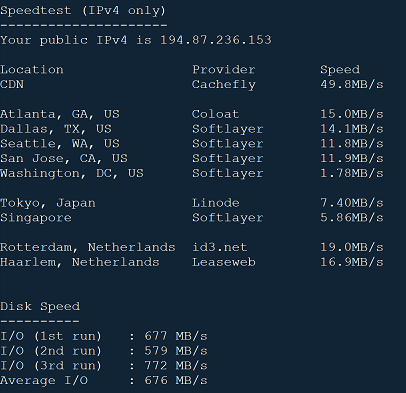Screen dimensions: 406x393
Task: Select the Cachefly provider text
Action: point(224,85)
